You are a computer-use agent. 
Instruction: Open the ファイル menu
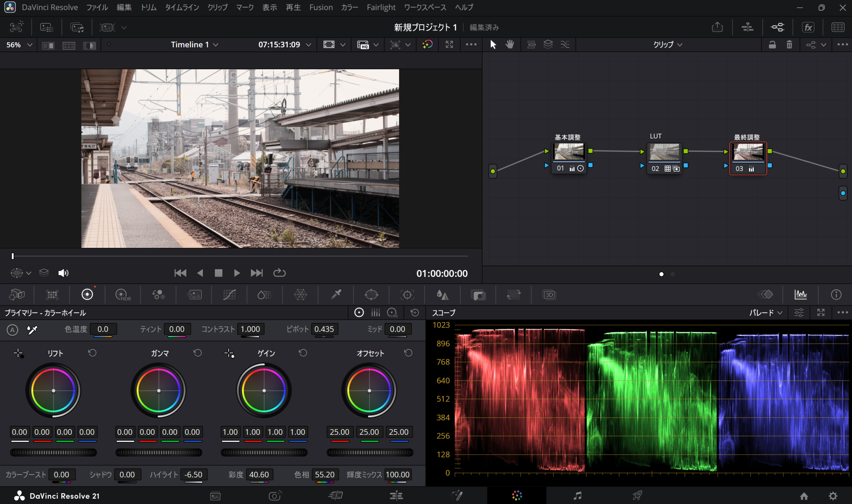[97, 7]
